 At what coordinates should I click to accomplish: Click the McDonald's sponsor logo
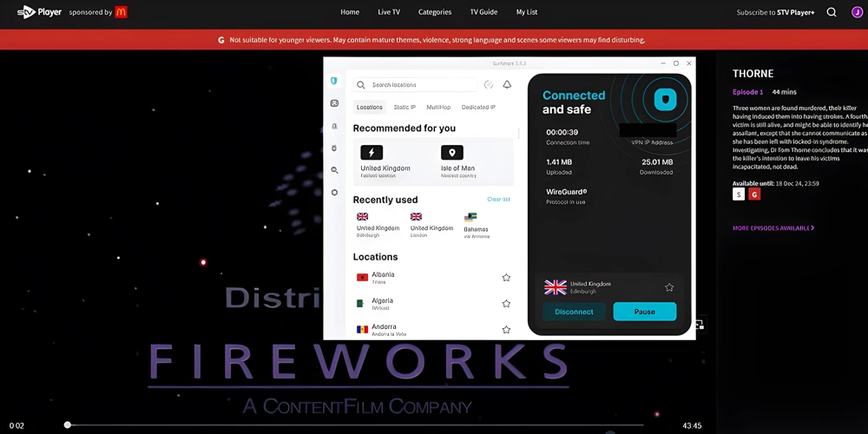point(121,11)
